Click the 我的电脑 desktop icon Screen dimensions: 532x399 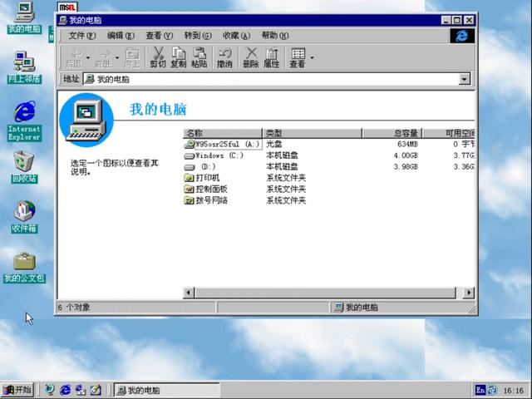click(x=24, y=17)
